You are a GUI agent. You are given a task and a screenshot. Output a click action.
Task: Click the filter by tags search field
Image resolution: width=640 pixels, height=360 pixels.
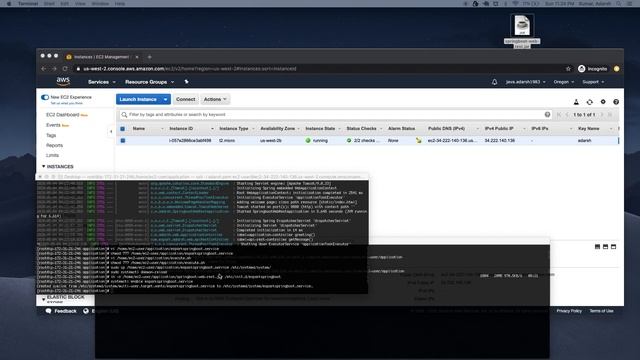coord(335,115)
